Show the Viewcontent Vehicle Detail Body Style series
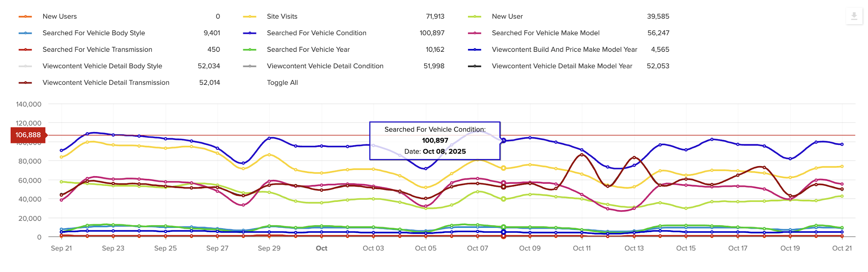 point(102,66)
